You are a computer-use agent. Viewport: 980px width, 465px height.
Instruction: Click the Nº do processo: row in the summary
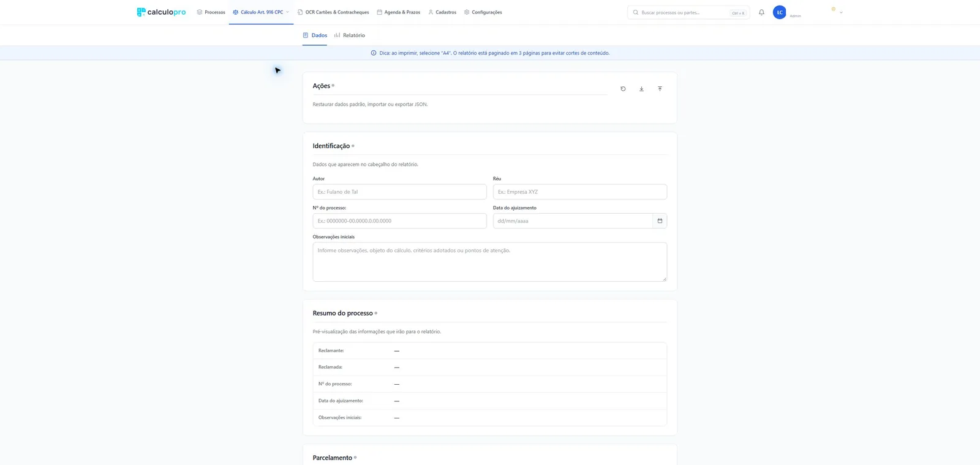pyautogui.click(x=490, y=384)
